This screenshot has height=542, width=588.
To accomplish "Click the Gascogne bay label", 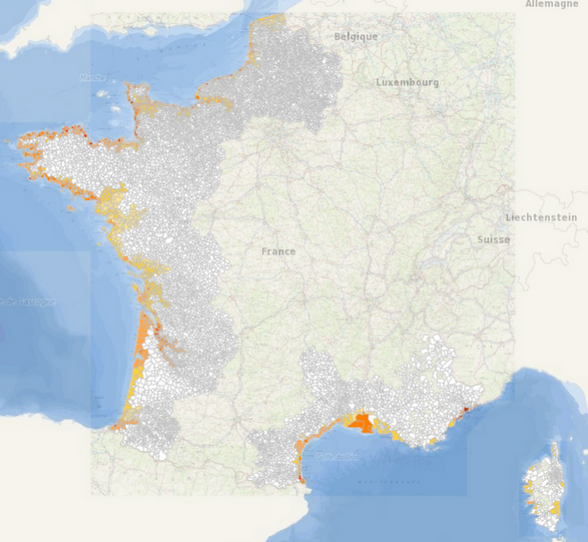I will pyautogui.click(x=28, y=302).
